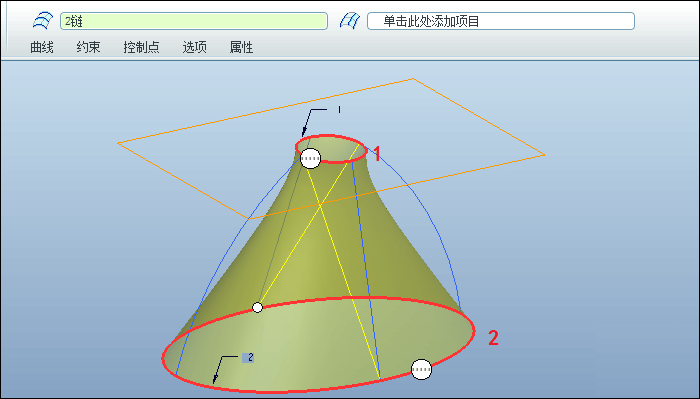Viewport: 700px width, 399px height.
Task: Activate the '2链' first direction collector
Action: (194, 21)
